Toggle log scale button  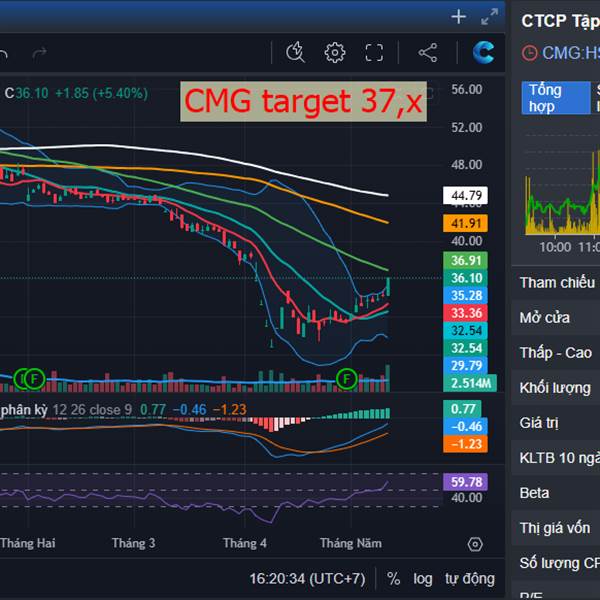click(423, 579)
